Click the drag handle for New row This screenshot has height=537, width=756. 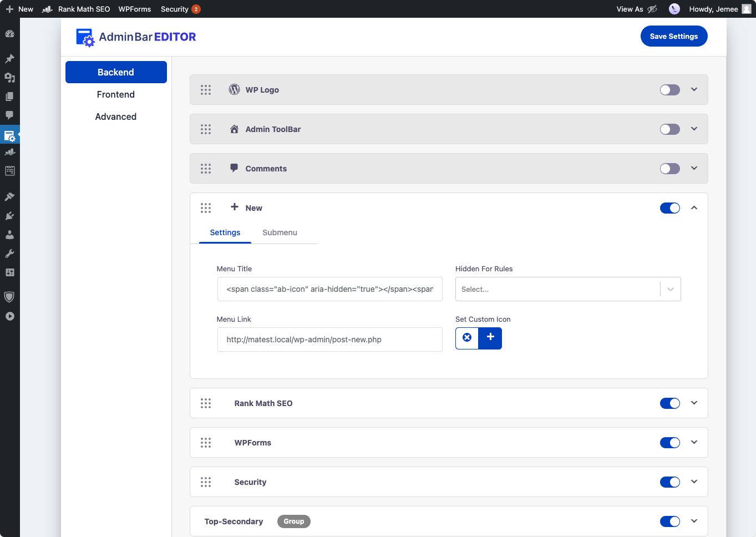coord(206,208)
